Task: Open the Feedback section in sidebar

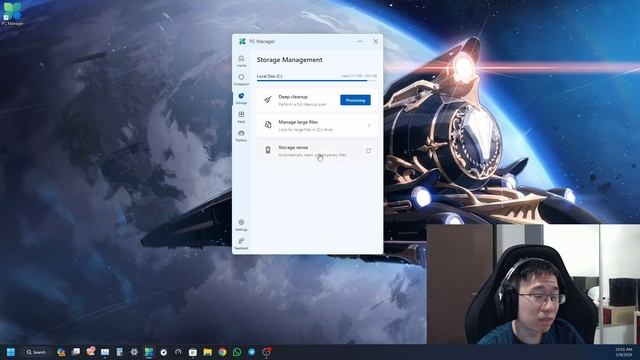Action: click(x=241, y=244)
